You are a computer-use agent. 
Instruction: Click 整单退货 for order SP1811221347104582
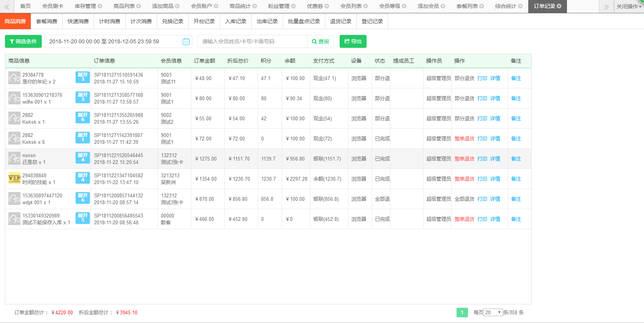(464, 179)
